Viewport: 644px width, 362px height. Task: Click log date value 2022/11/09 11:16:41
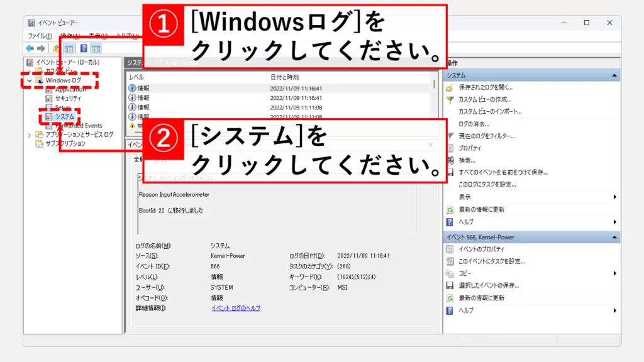coord(364,256)
